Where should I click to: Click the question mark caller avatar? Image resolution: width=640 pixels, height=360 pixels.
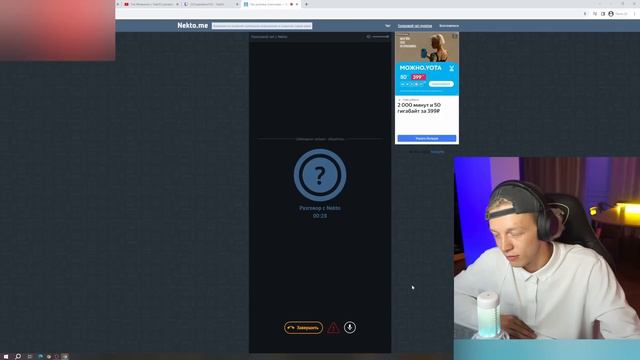point(320,175)
